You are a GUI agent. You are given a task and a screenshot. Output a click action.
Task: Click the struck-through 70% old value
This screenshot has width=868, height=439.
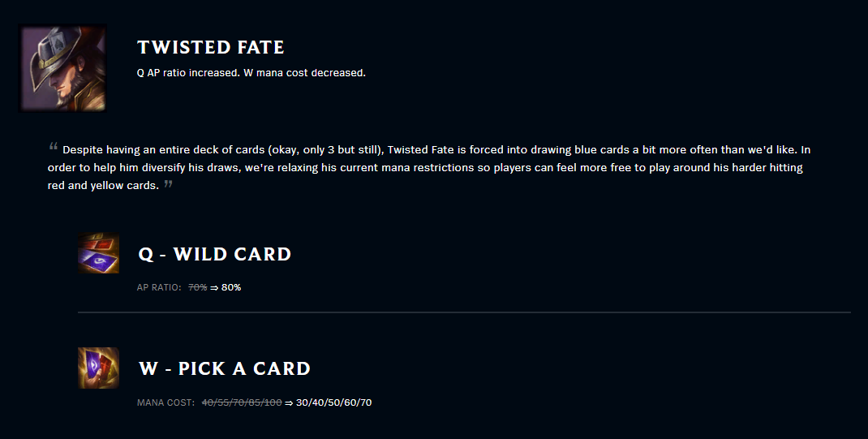click(198, 287)
